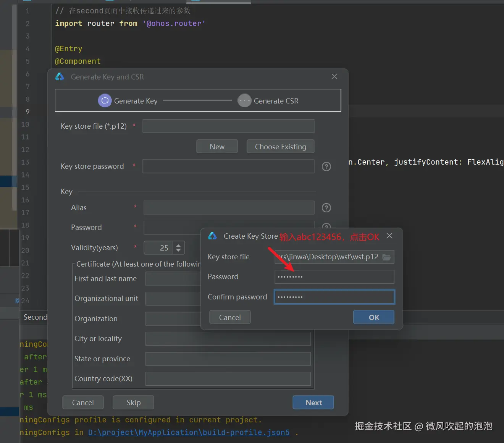
Task: Close the Generate Key and CSR dialog
Action: coord(334,76)
